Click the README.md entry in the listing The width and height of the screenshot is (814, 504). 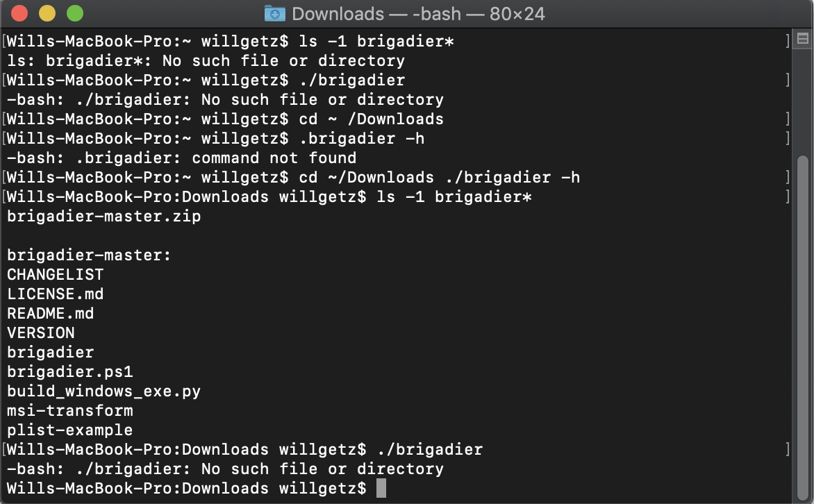51,313
